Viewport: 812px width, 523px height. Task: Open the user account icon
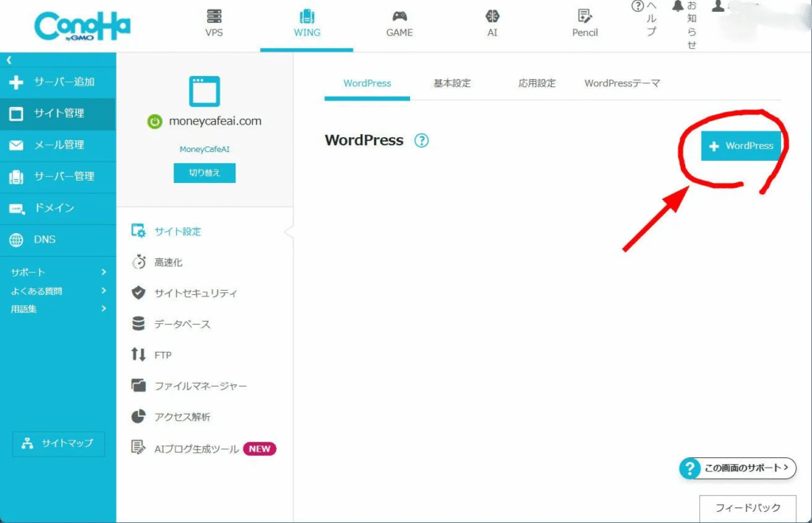click(718, 6)
